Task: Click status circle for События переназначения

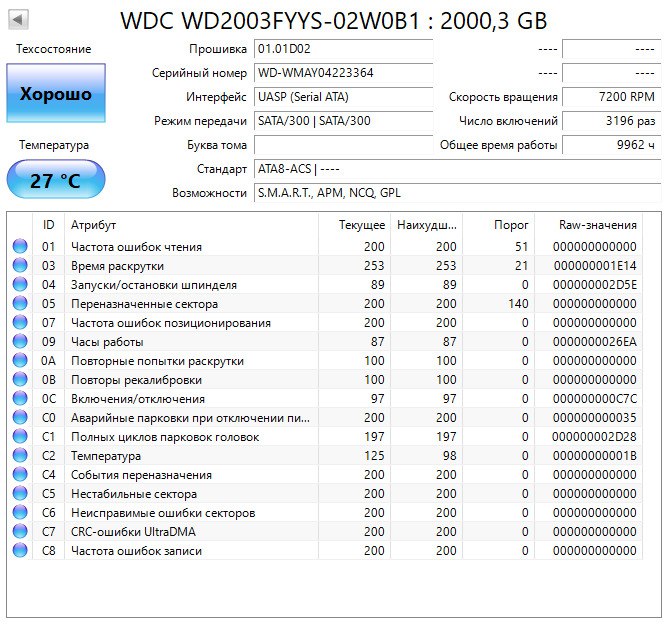Action: [x=20, y=474]
